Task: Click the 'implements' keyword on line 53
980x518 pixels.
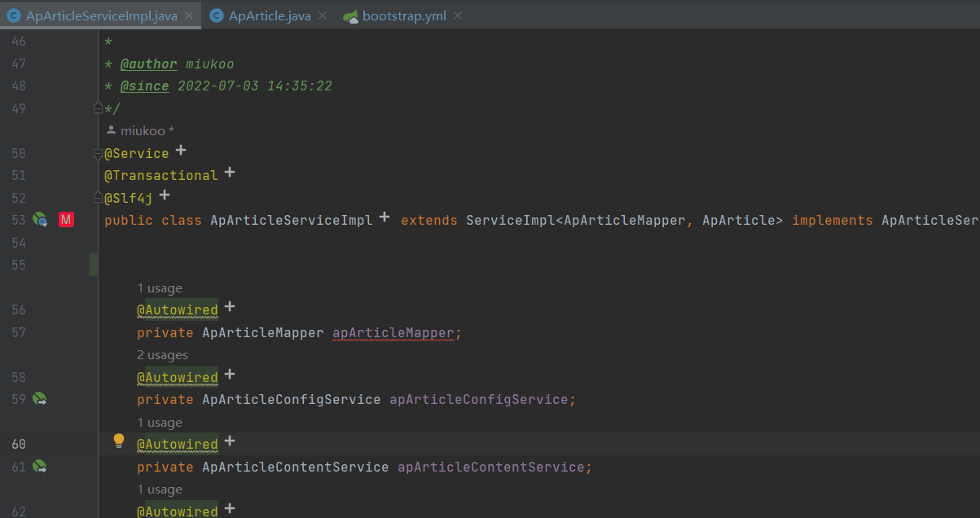Action: coord(833,220)
